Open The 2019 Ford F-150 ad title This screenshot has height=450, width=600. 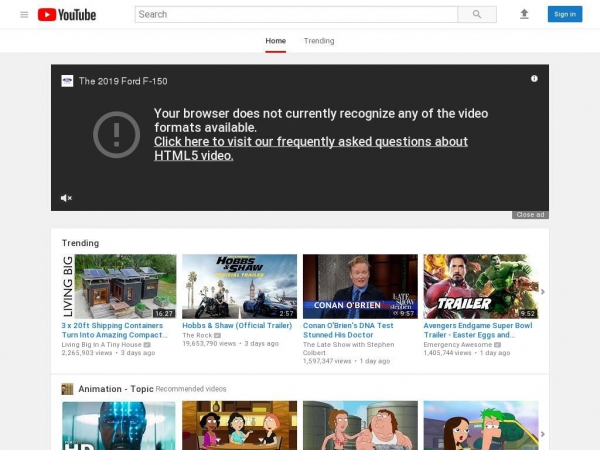123,81
